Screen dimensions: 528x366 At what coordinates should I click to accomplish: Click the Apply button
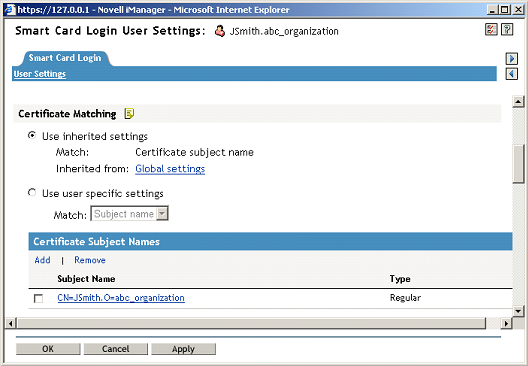pyautogui.click(x=184, y=349)
